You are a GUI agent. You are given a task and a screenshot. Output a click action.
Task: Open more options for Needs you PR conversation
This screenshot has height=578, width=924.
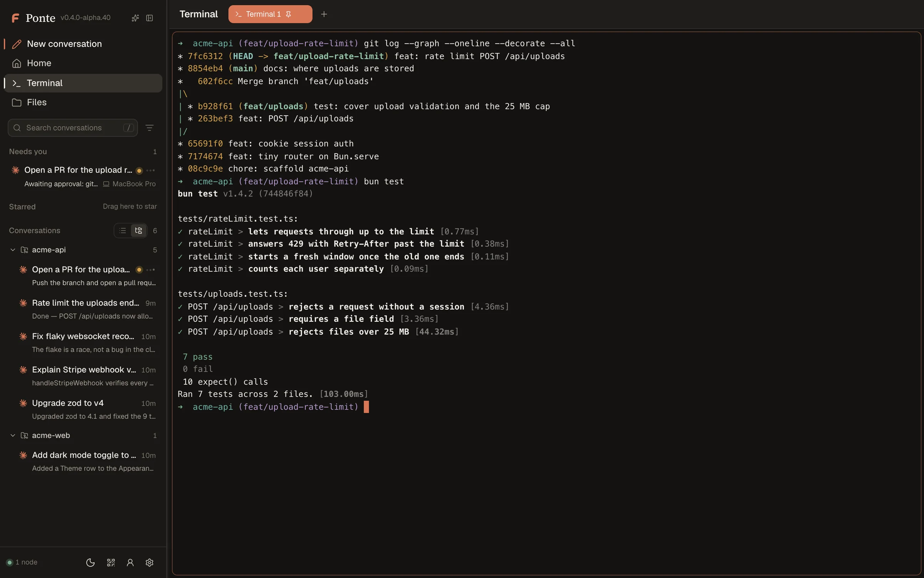[151, 170]
